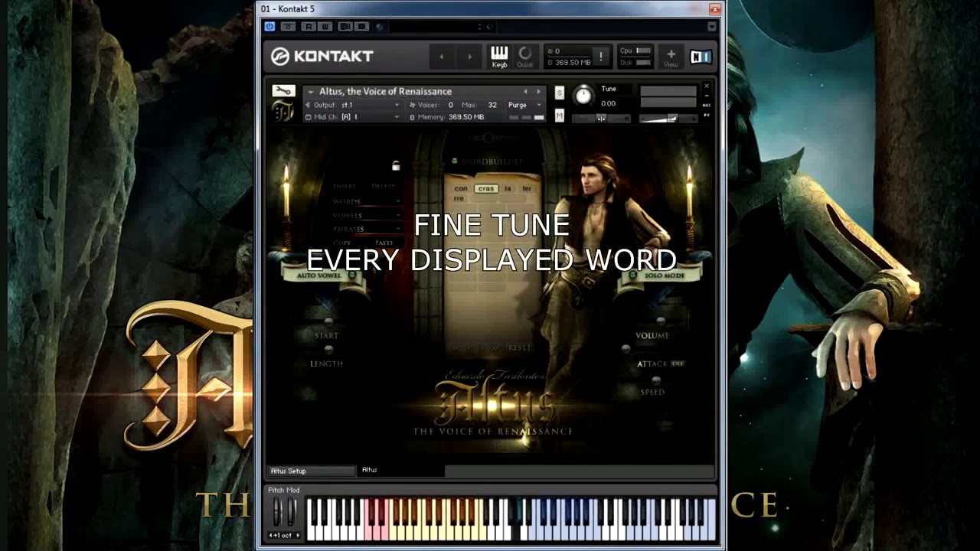
Task: Click the Insert button
Action: point(345,186)
